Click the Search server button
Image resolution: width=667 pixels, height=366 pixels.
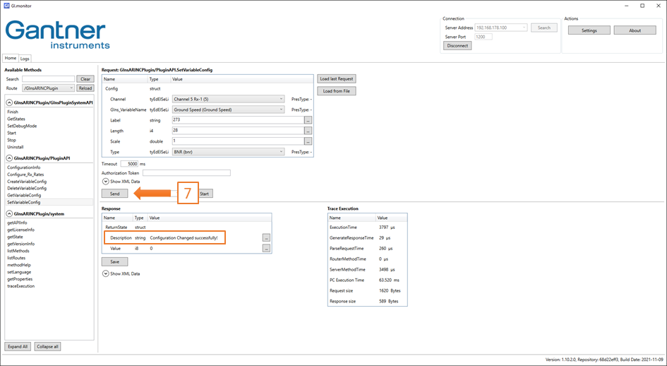[x=544, y=28]
